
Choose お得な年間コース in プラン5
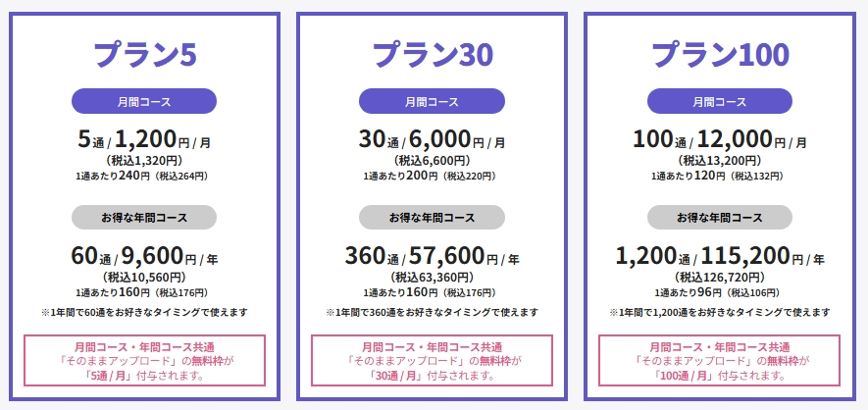pyautogui.click(x=144, y=217)
